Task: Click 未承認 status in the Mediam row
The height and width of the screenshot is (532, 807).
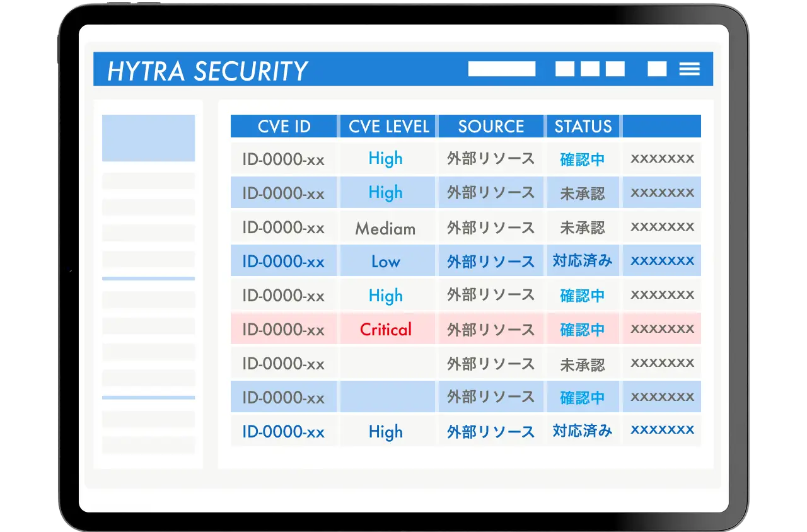Action: tap(583, 228)
